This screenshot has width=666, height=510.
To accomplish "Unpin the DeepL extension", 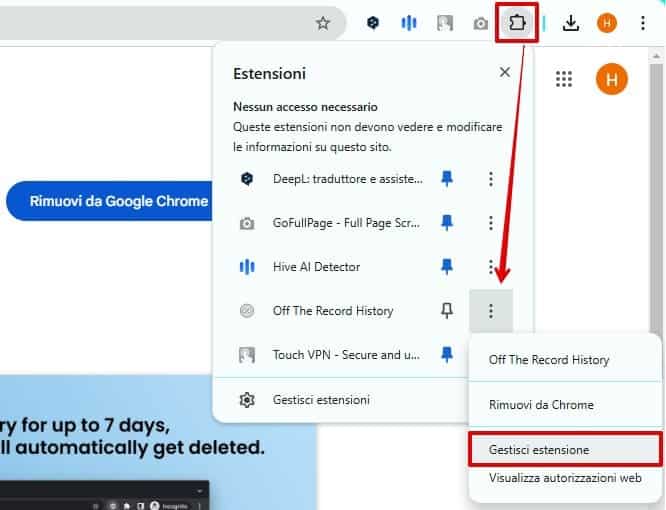I will pyautogui.click(x=446, y=179).
